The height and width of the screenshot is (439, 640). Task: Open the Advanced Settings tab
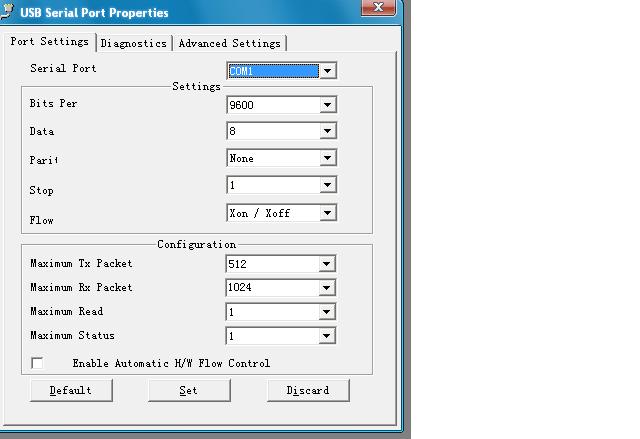[x=230, y=44]
